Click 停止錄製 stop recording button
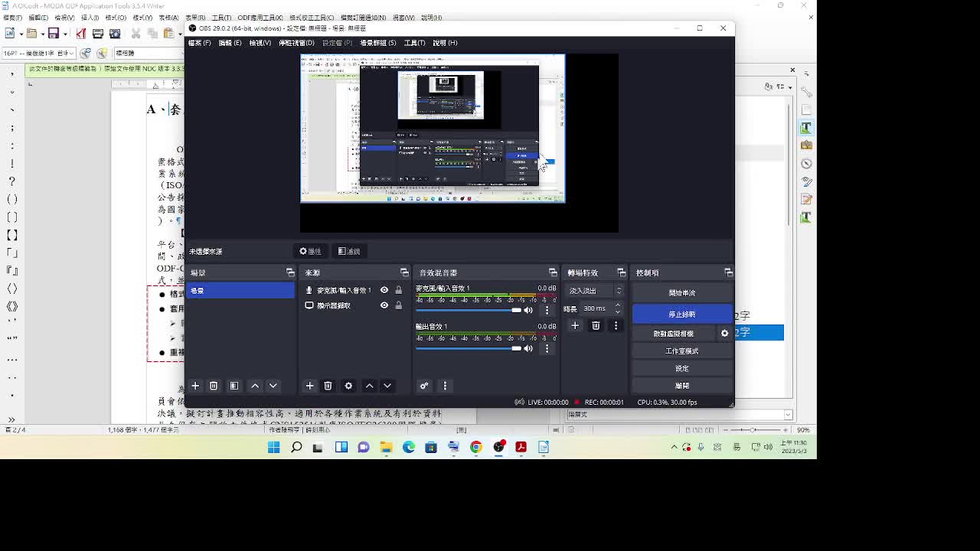 point(681,315)
